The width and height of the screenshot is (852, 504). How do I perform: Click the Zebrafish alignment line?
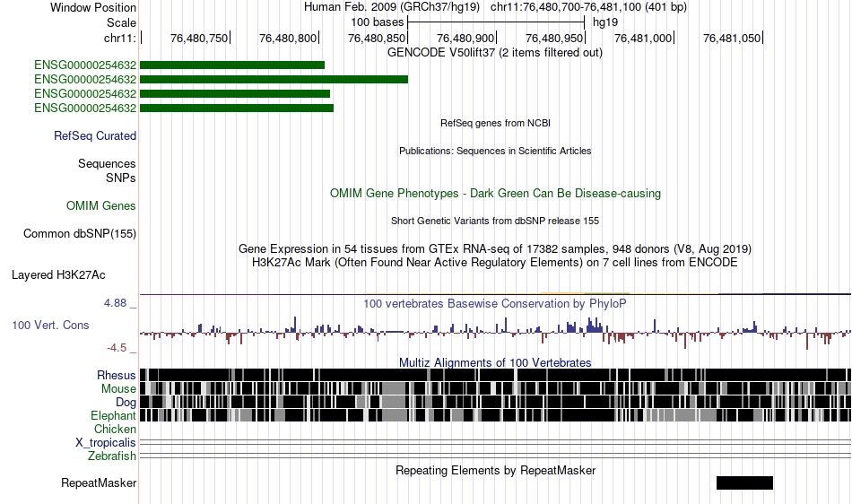495,456
